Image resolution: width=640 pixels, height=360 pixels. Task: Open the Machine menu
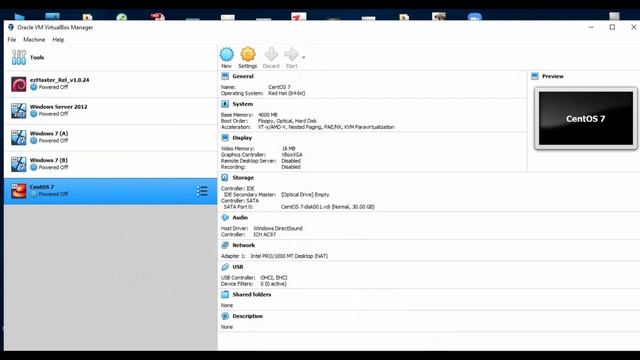(x=34, y=40)
